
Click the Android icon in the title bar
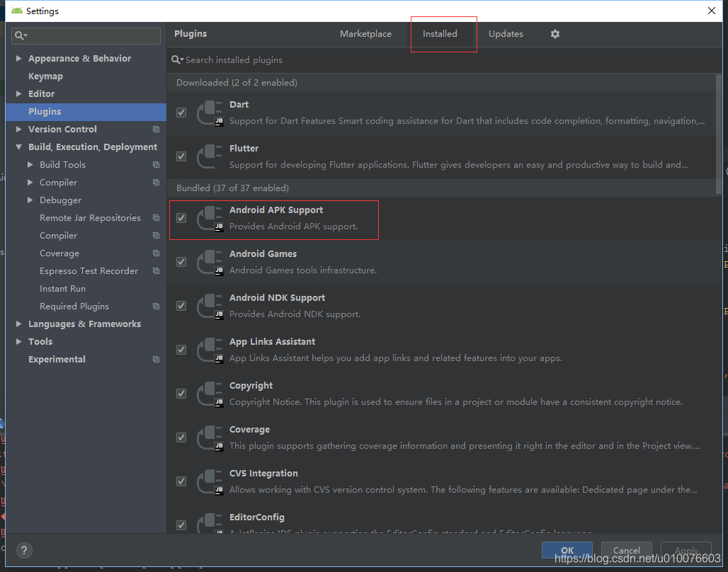point(17,11)
